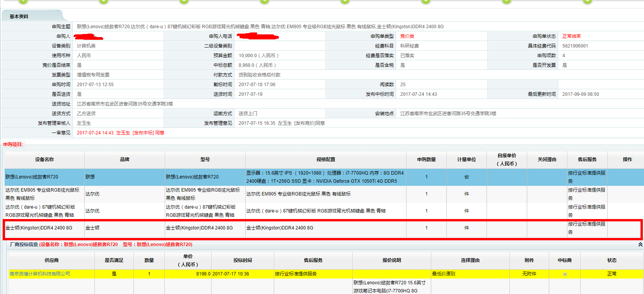Click the 申购项目: section label
Image resolution: width=644 pixels, height=294 pixels.
click(x=13, y=144)
